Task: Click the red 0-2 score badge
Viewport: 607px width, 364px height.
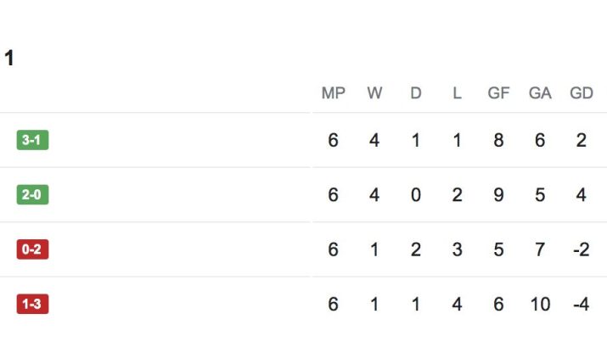Action: coord(32,249)
